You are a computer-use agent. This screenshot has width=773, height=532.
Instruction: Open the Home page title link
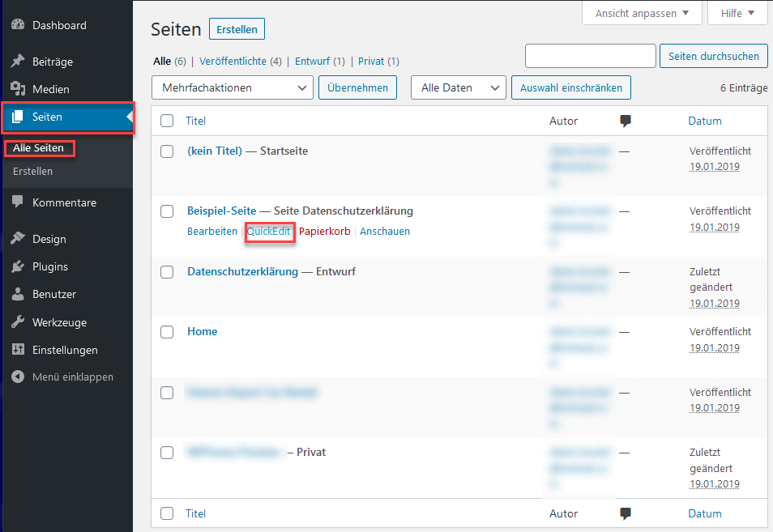[202, 331]
